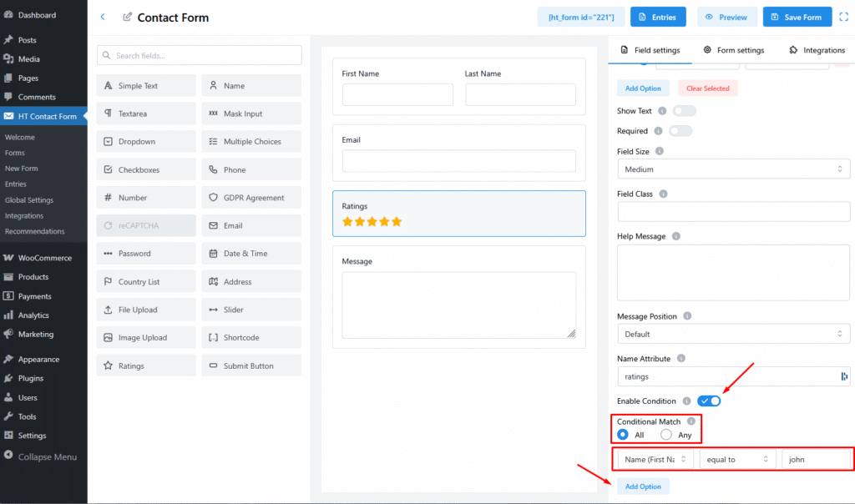This screenshot has height=504, width=855.
Task: Click the Search fields input box
Action: tap(199, 55)
